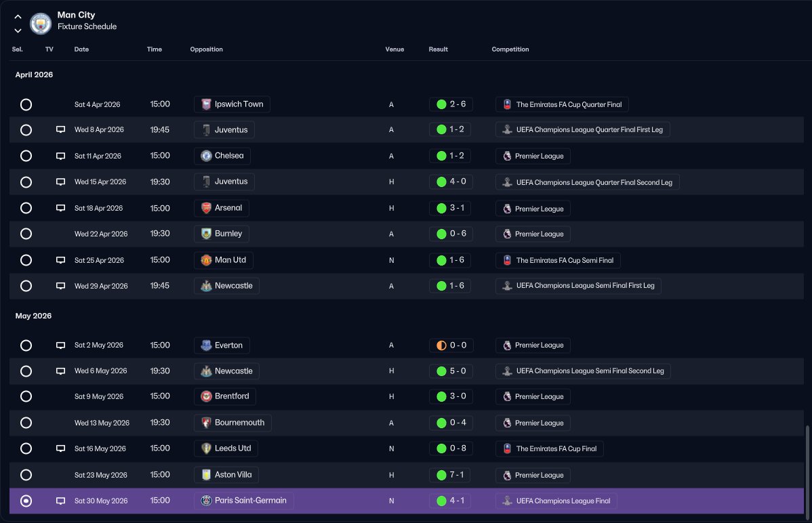
Task: Sort by Opposition column header
Action: click(x=206, y=49)
